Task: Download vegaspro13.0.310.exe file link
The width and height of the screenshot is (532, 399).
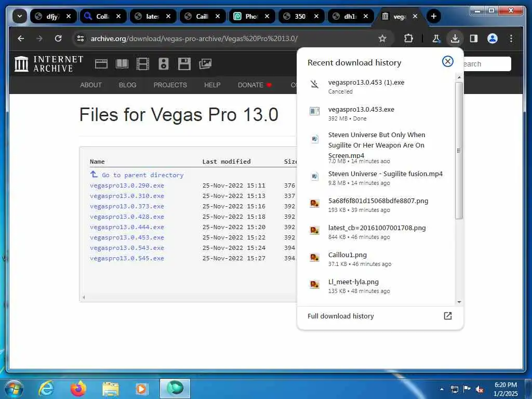Action: coord(127,196)
